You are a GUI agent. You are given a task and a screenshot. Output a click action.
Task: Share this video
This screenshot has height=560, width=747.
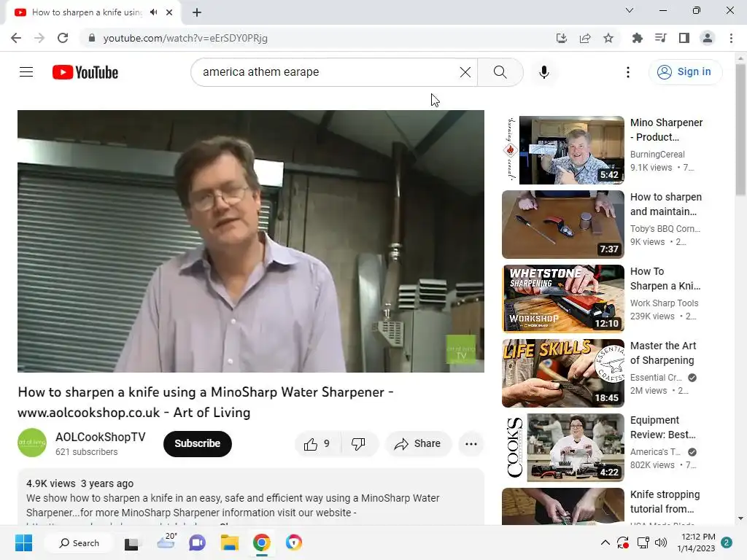pyautogui.click(x=417, y=444)
